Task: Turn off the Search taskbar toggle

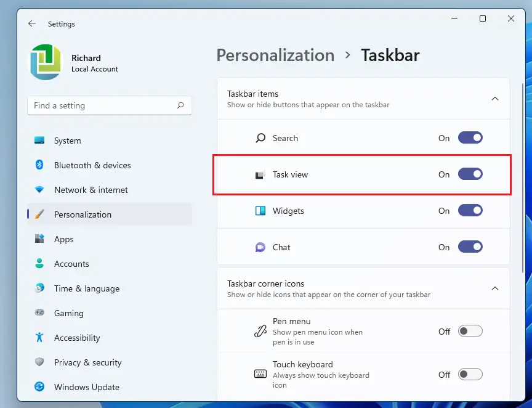Action: 470,137
